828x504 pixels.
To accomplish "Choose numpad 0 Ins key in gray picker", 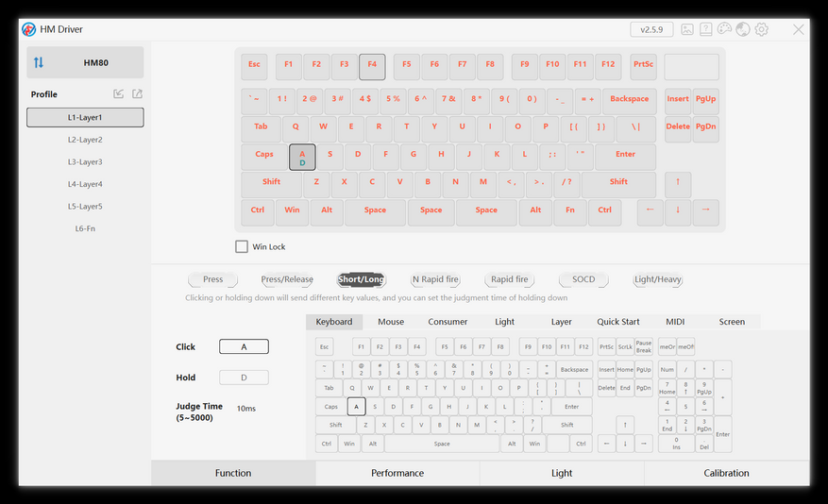I will pos(676,444).
